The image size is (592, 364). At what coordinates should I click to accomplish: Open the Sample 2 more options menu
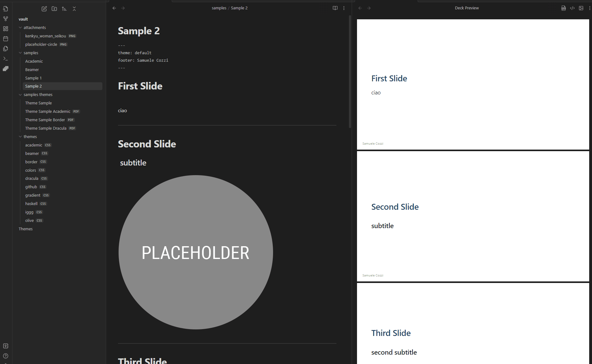(344, 8)
